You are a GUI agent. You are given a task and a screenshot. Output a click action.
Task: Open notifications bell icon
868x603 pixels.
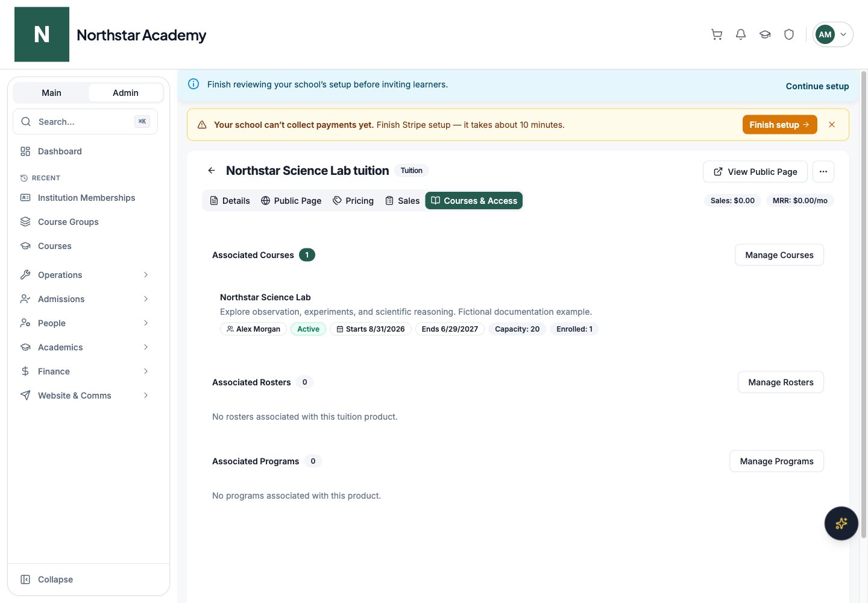click(x=741, y=34)
